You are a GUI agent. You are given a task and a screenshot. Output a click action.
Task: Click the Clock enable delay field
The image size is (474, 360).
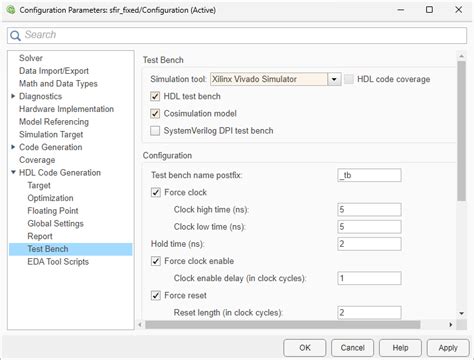point(369,278)
